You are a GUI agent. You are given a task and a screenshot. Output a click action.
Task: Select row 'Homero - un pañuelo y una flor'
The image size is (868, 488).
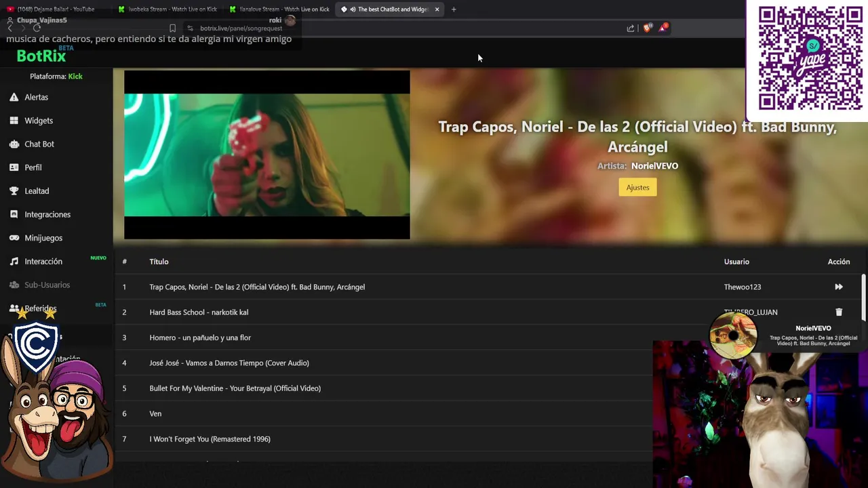click(x=488, y=338)
